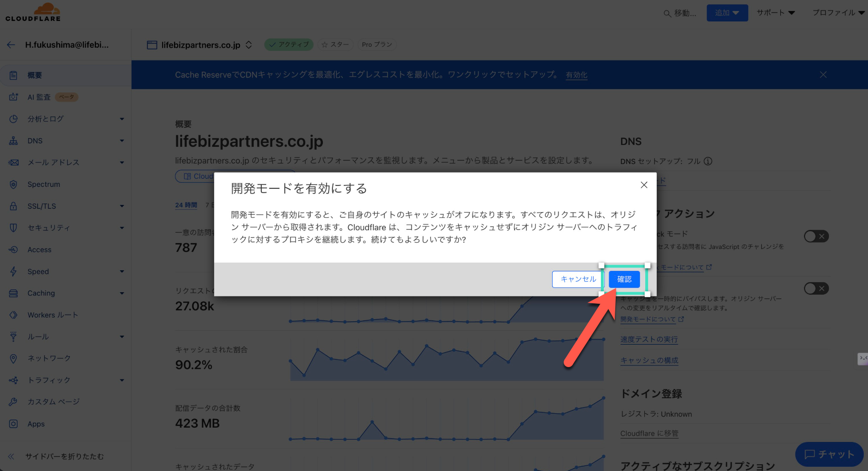Image resolution: width=868 pixels, height=471 pixels.
Task: Open the 追加 dropdown in header
Action: tap(727, 13)
